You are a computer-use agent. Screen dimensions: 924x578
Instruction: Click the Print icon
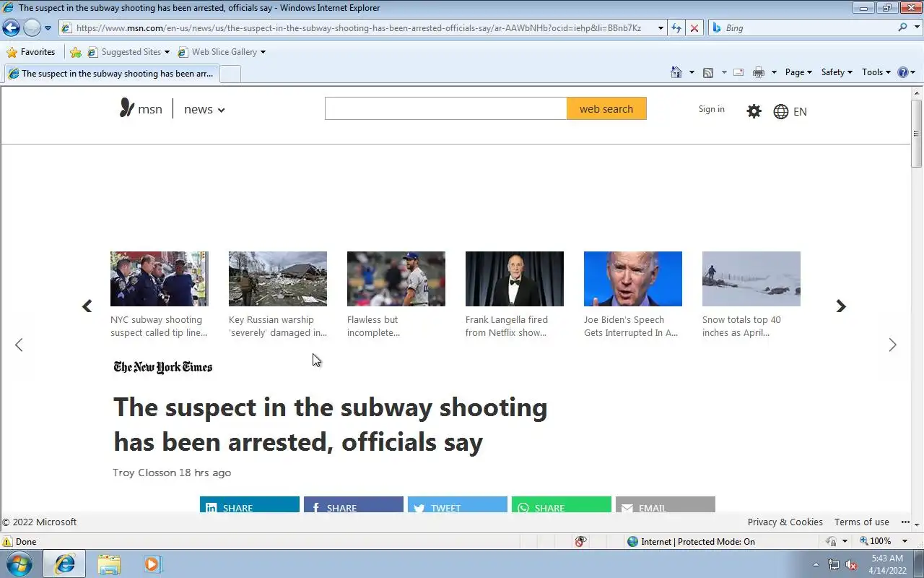pos(758,72)
